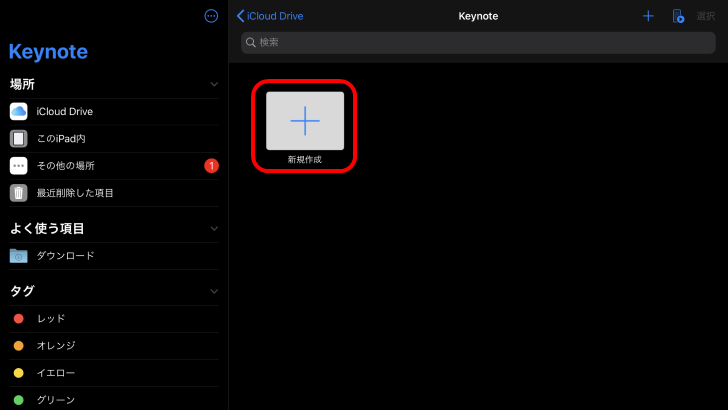This screenshot has width=728, height=410.
Task: Click the その他の場所 ellipsis icon
Action: point(19,166)
